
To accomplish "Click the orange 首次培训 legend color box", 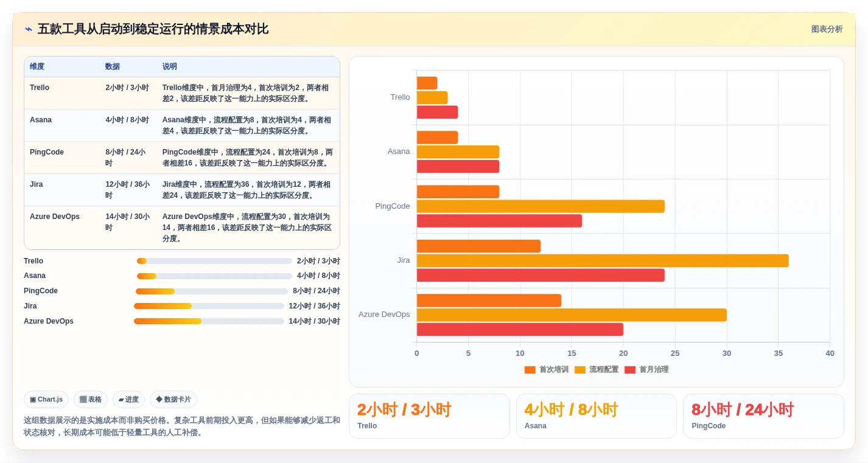I will click(x=530, y=369).
